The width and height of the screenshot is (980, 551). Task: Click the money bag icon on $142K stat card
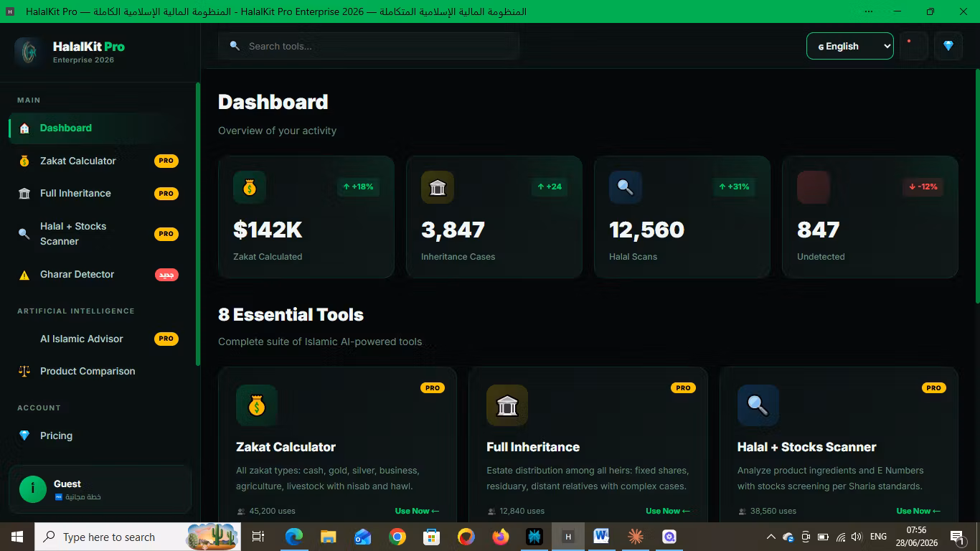click(250, 187)
